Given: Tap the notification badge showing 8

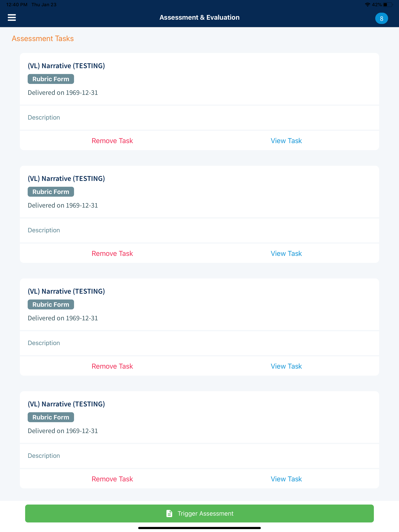Looking at the screenshot, I should pyautogui.click(x=381, y=18).
